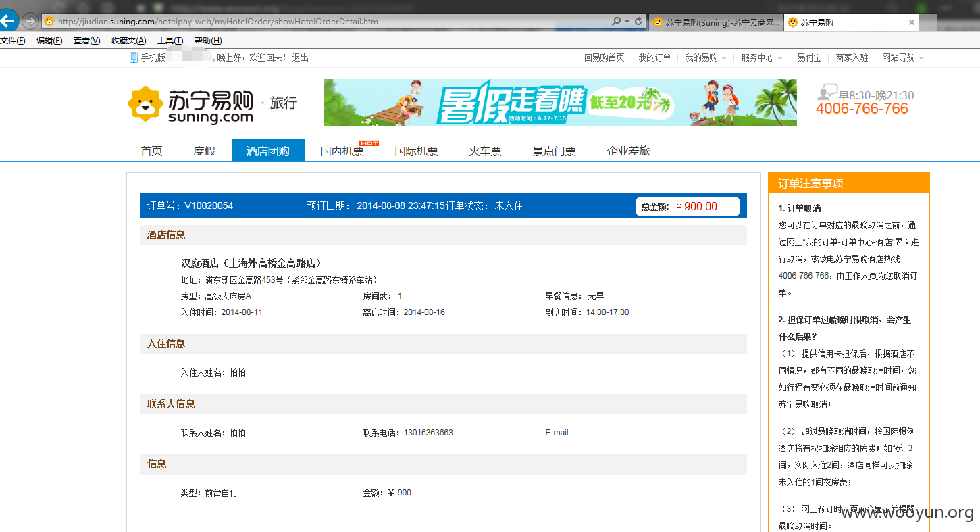Click the 暑假走着瞧 summer promotion banner
980x532 pixels.
(x=561, y=103)
